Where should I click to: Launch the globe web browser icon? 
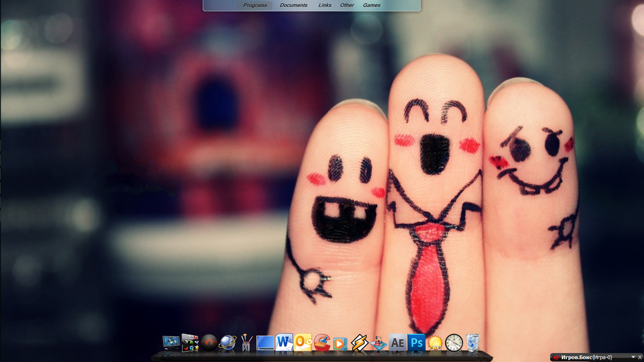[x=227, y=343]
